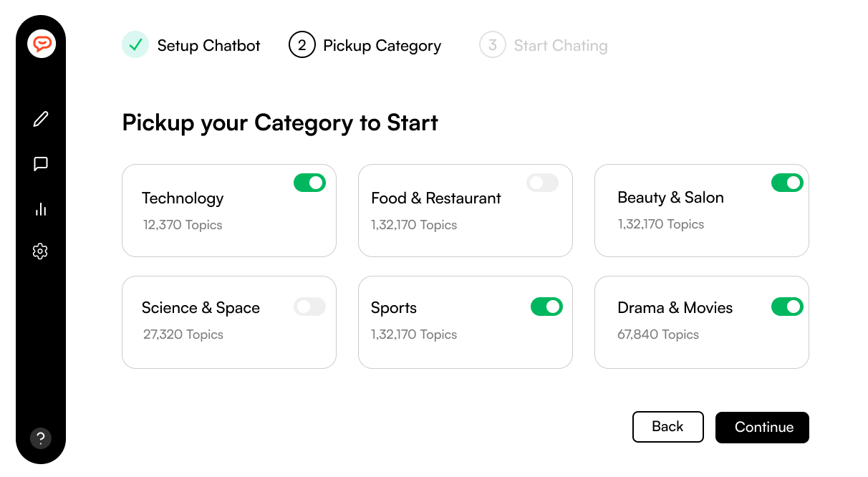Turn off the Beauty & Salon toggle
868x477 pixels.
(x=787, y=183)
